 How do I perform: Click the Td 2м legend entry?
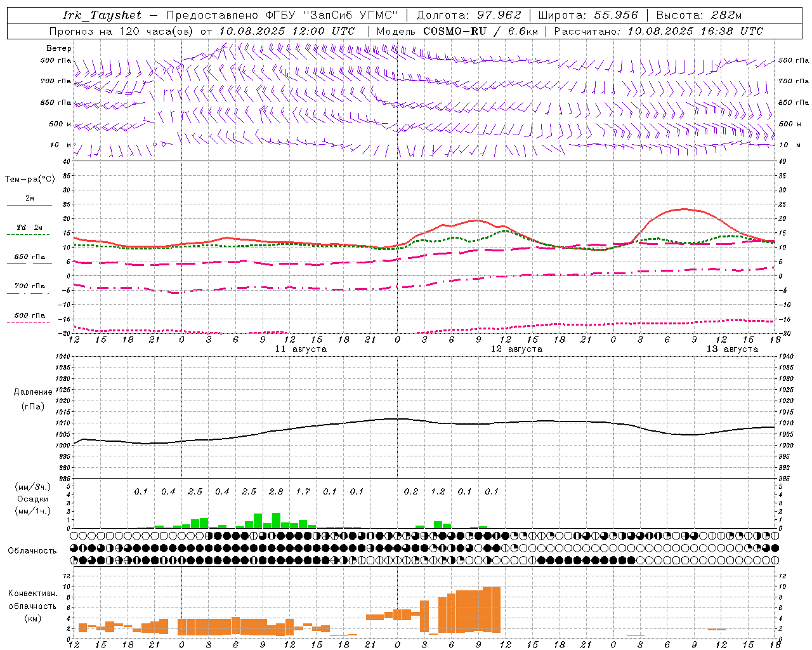[x=30, y=227]
